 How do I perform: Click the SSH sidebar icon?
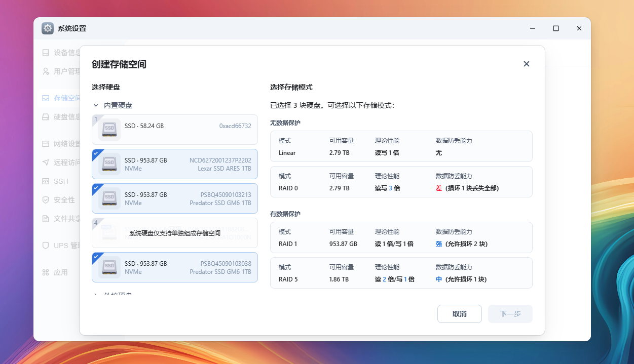point(46,181)
